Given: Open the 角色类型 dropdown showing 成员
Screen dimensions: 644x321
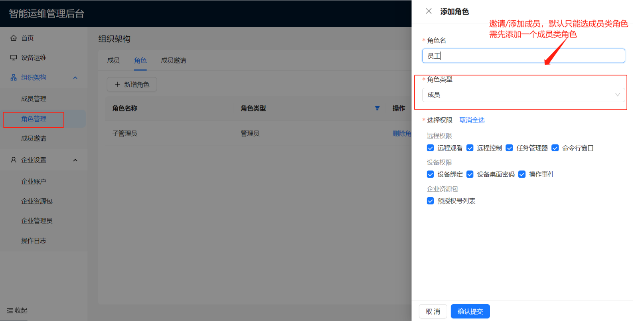Looking at the screenshot, I should [523, 95].
